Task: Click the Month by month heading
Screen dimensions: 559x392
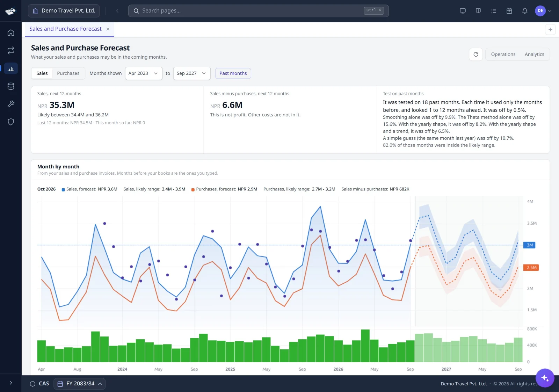Action: pyautogui.click(x=58, y=167)
